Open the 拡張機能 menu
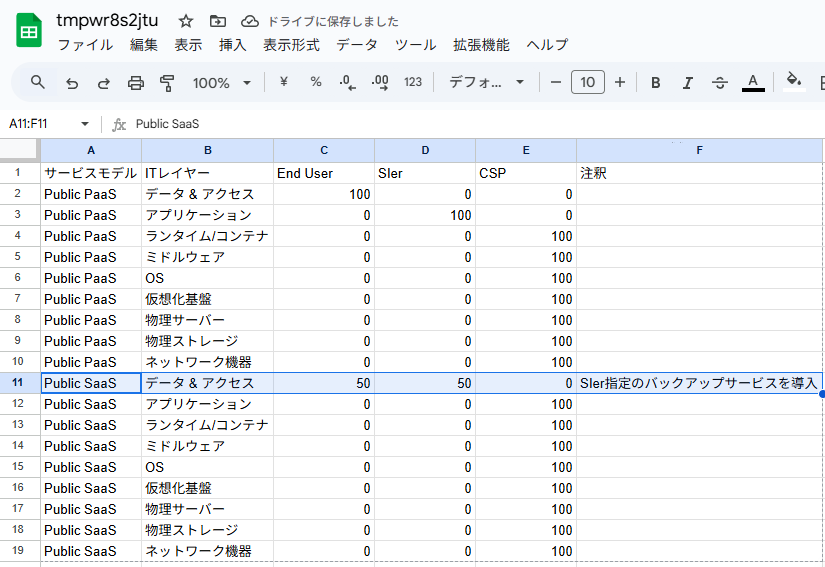 (x=481, y=45)
